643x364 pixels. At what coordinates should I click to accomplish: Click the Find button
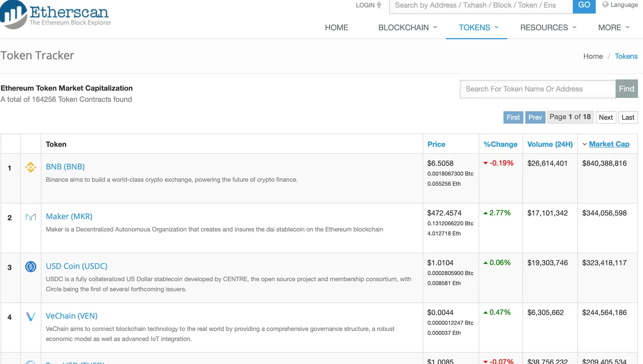pos(626,89)
